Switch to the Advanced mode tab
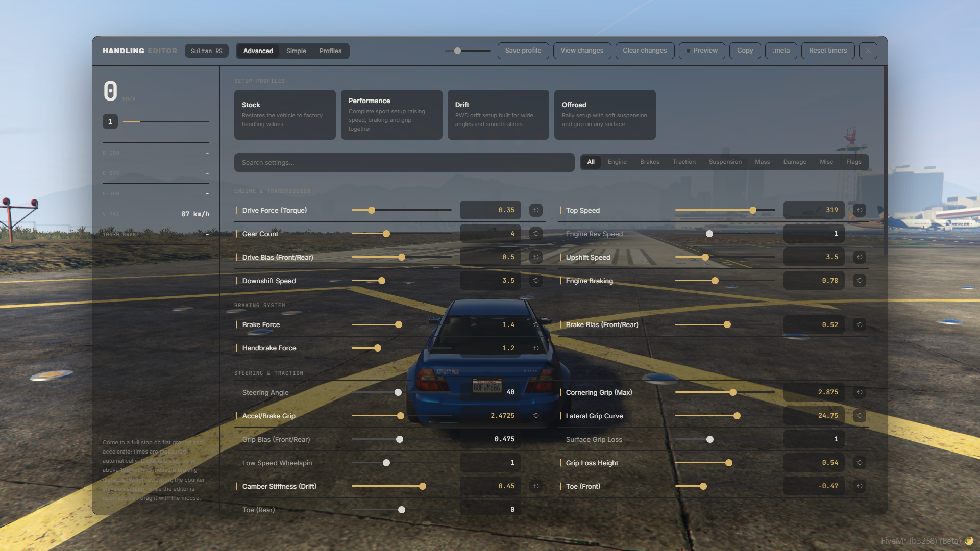Screen dimensions: 980x551 (x=258, y=51)
